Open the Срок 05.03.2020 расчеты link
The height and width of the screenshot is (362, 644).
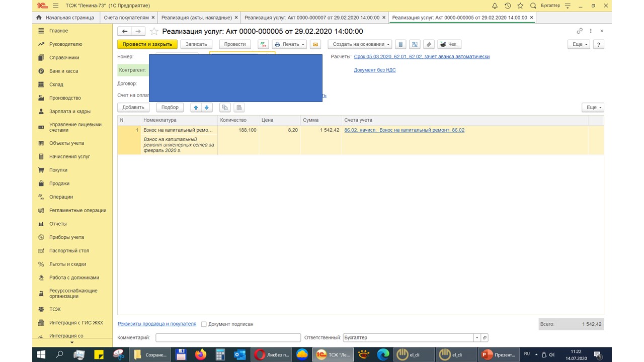coord(422,57)
